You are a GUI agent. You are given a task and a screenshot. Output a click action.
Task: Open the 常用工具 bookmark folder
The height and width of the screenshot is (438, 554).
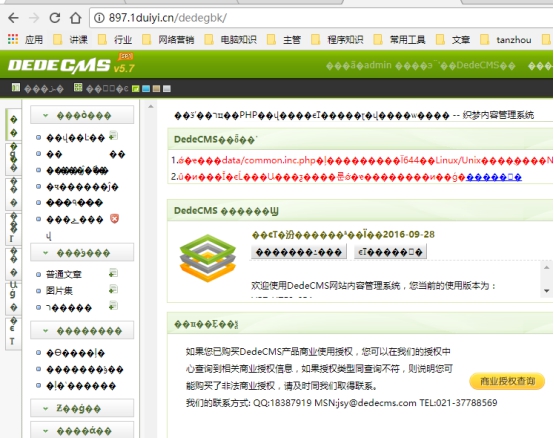coord(400,39)
